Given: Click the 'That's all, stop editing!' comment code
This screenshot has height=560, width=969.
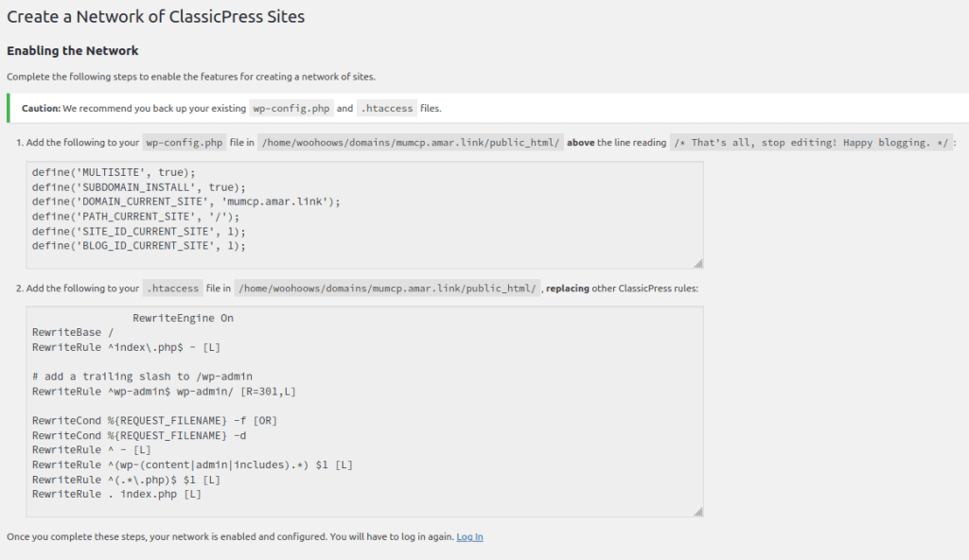Looking at the screenshot, I should (x=811, y=143).
